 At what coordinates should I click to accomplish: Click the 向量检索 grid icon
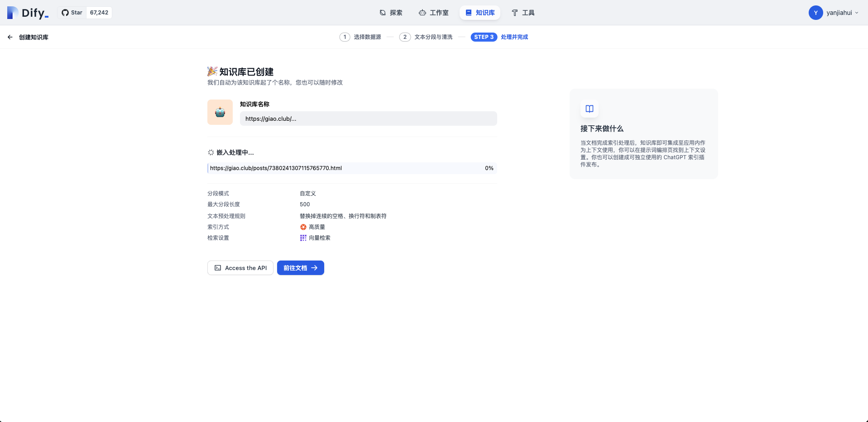click(x=303, y=238)
